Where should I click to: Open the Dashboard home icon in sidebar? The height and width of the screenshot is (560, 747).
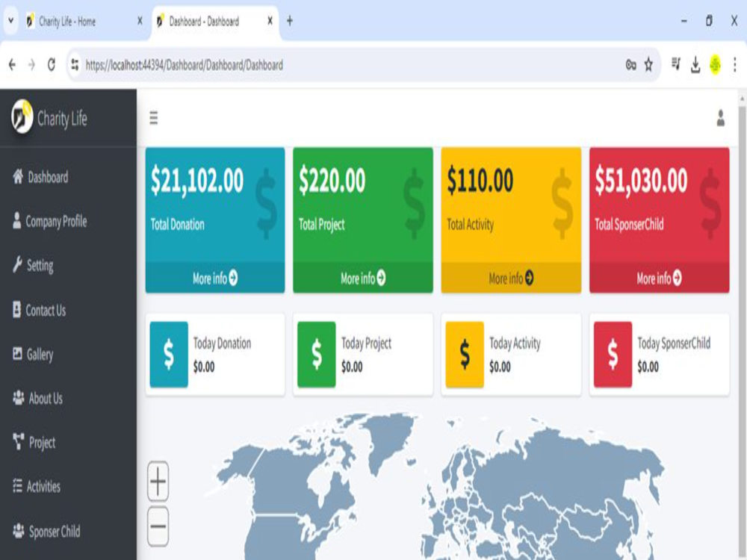[18, 177]
